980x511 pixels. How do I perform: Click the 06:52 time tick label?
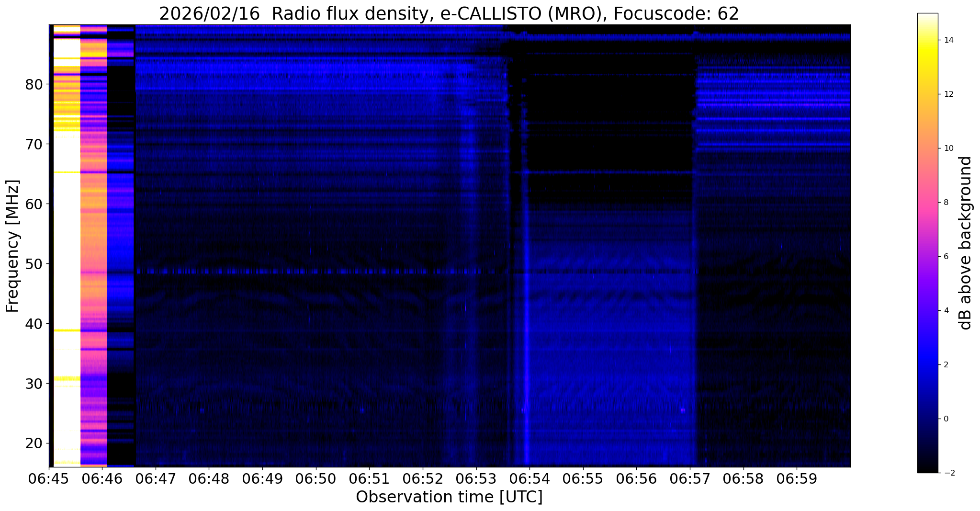coord(423,478)
